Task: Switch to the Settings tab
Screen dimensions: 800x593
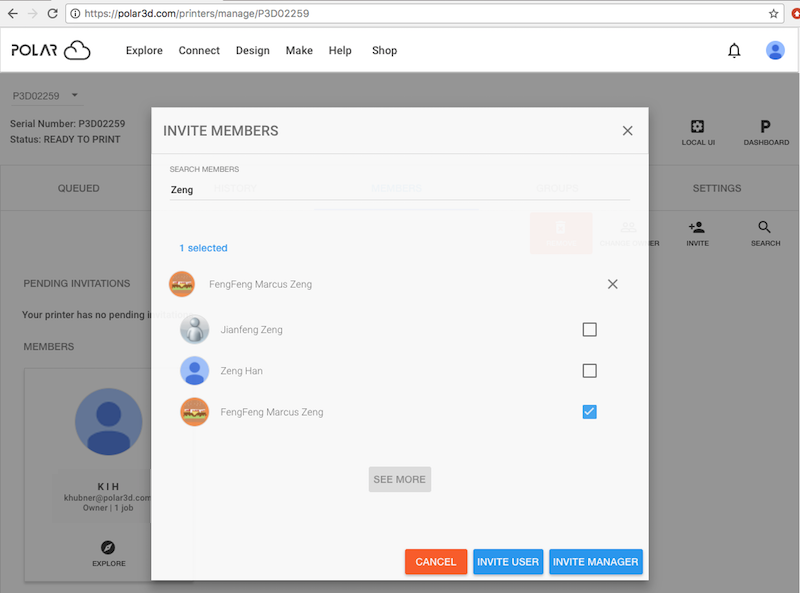Action: point(717,188)
